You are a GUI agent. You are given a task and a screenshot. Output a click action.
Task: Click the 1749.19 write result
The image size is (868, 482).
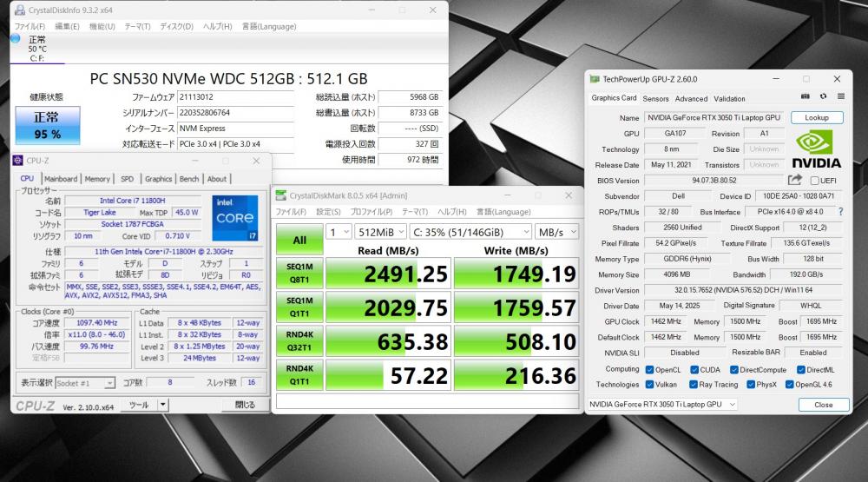pos(516,274)
